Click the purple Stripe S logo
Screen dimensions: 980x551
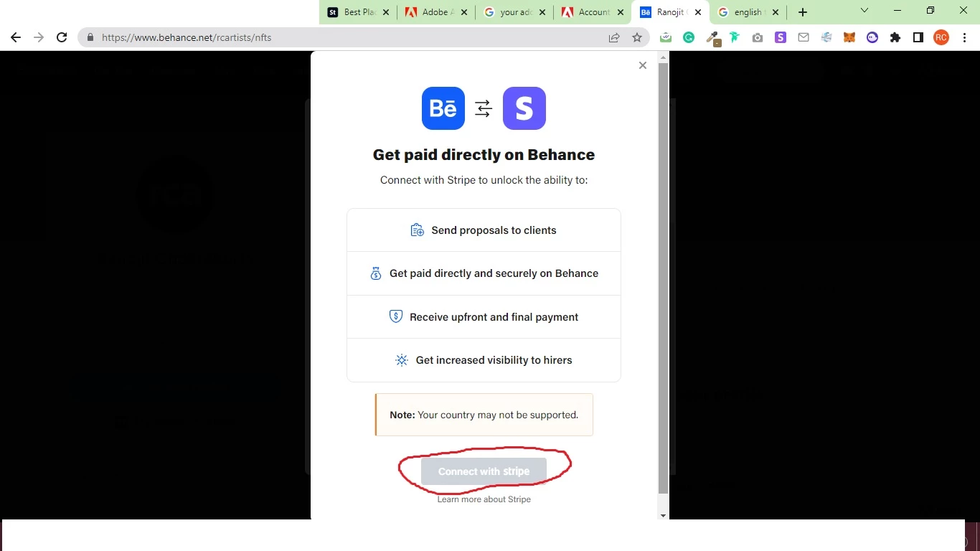(x=524, y=108)
